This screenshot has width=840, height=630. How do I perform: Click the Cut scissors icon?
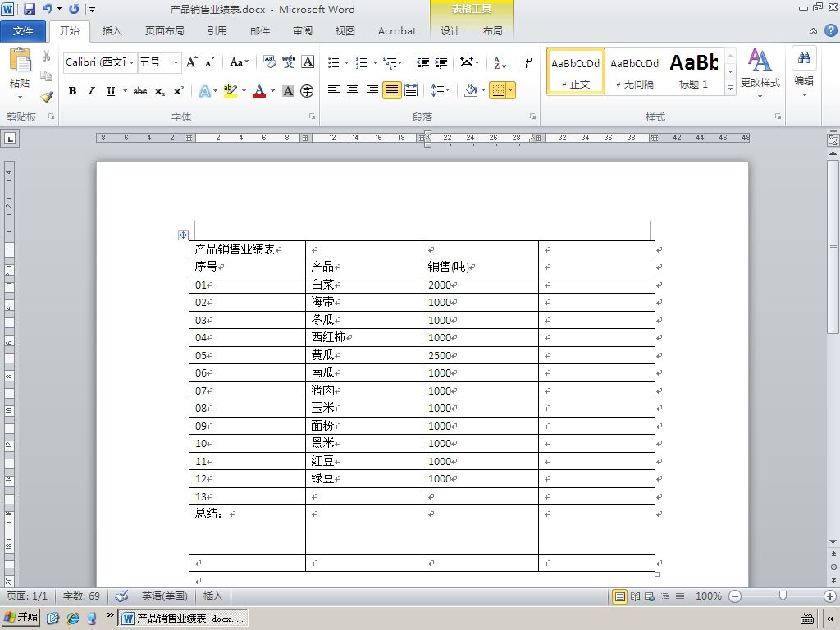click(x=47, y=56)
